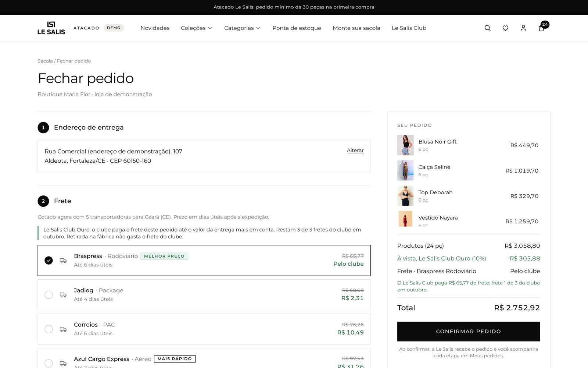Click the top announcement banner text
Image resolution: width=588 pixels, height=368 pixels.
click(294, 7)
